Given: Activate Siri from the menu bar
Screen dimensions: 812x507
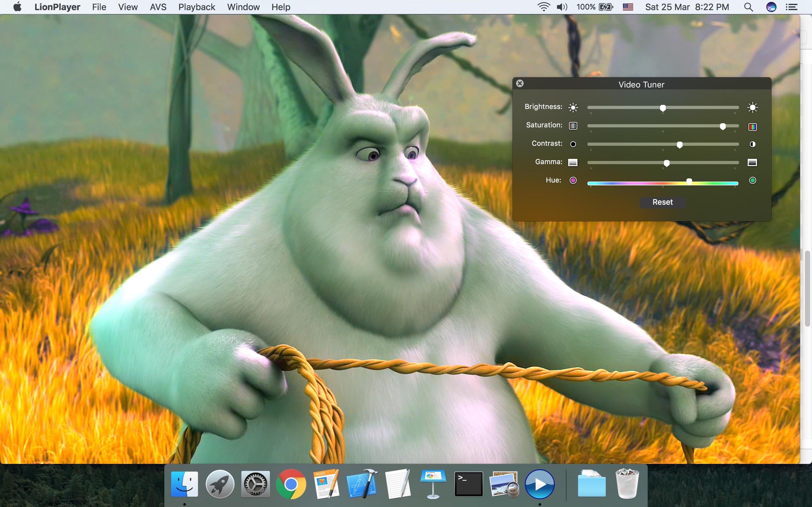Looking at the screenshot, I should click(x=771, y=7).
